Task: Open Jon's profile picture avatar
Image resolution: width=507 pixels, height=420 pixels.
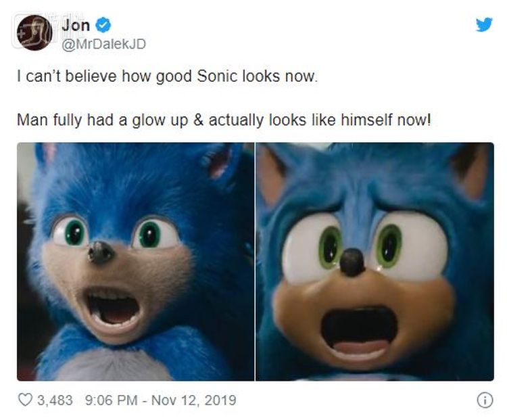Action: coord(34,33)
